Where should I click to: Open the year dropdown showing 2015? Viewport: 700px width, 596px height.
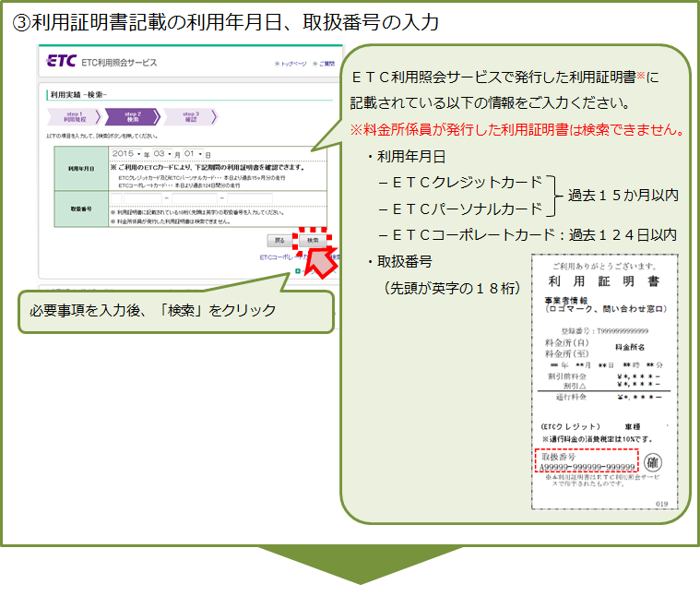click(x=126, y=153)
